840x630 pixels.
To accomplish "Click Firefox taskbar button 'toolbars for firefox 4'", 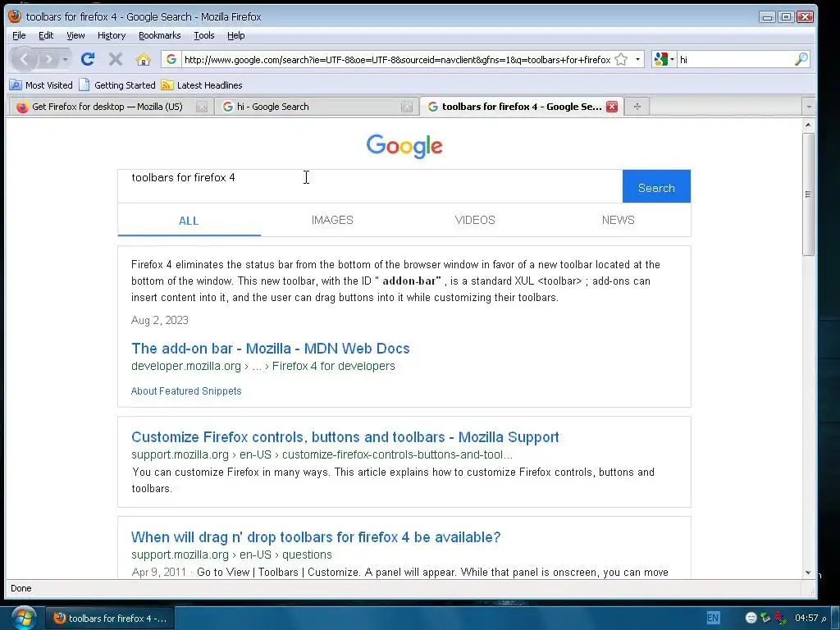I will 110,619.
